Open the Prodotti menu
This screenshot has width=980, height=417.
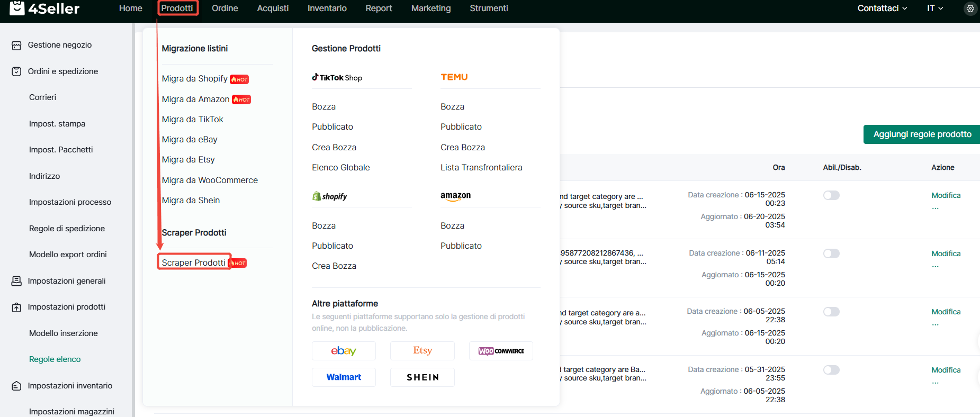pos(177,8)
